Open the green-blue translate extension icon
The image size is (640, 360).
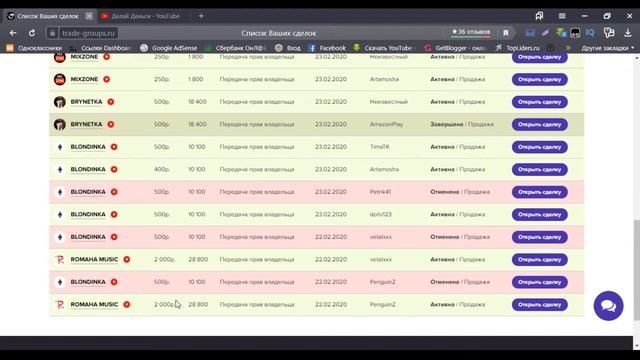(x=561, y=33)
